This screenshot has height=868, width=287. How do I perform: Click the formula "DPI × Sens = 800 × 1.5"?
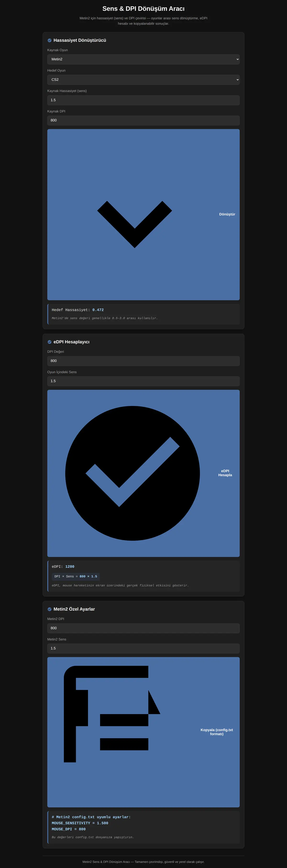76,576
